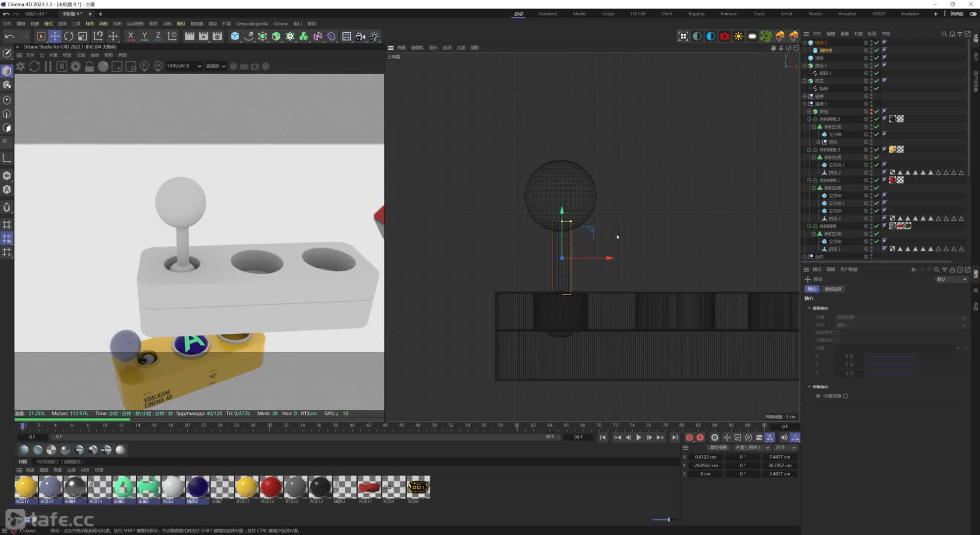Viewport: 980px width, 535px height.
Task: Switch to the UV Edit layout tab
Action: pos(638,14)
